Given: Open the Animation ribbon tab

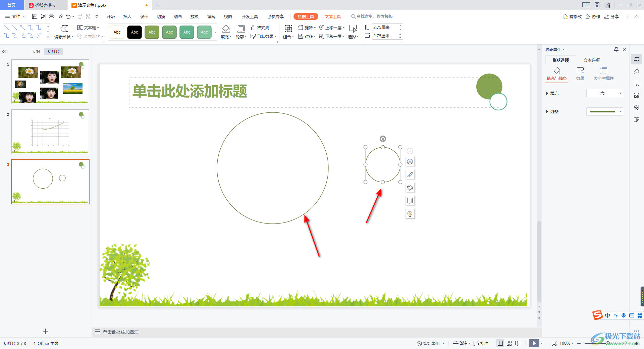Looking at the screenshot, I should (178, 16).
